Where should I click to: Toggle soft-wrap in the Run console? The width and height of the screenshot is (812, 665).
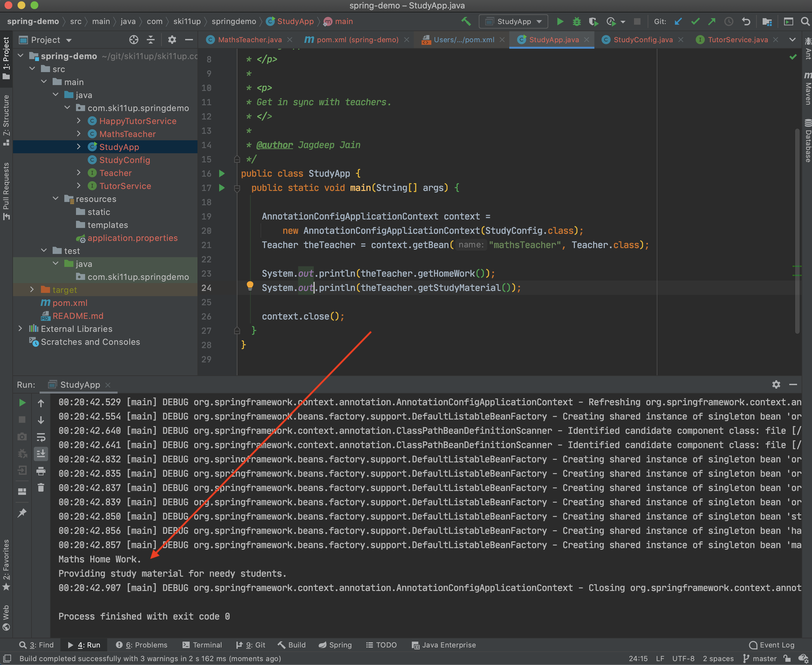pyautogui.click(x=41, y=437)
